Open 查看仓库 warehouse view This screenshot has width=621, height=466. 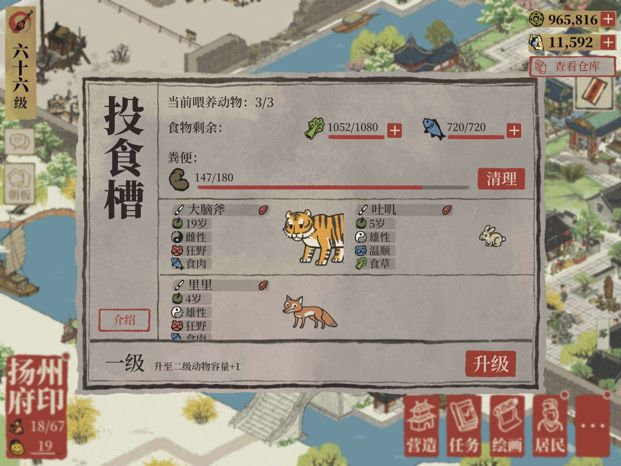[x=573, y=67]
